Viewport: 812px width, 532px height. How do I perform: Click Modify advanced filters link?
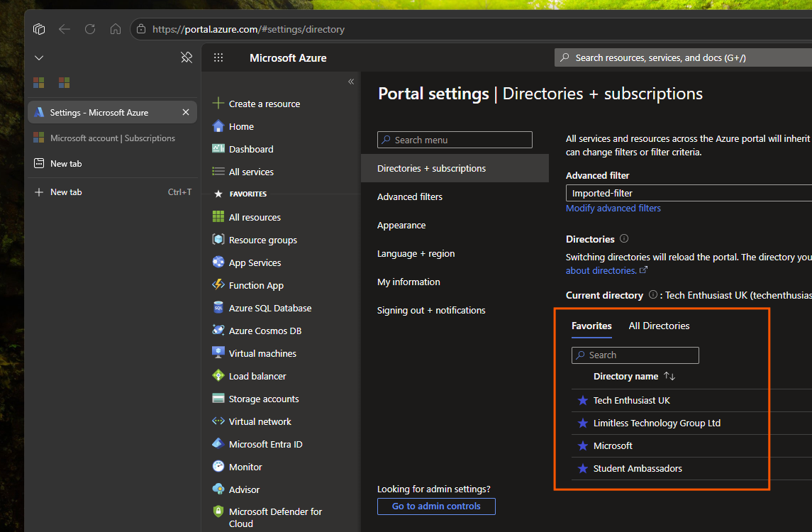[x=613, y=209]
